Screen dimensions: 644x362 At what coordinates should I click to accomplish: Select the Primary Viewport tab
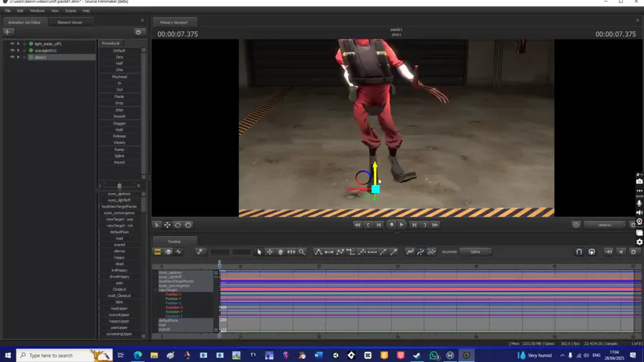pyautogui.click(x=174, y=23)
